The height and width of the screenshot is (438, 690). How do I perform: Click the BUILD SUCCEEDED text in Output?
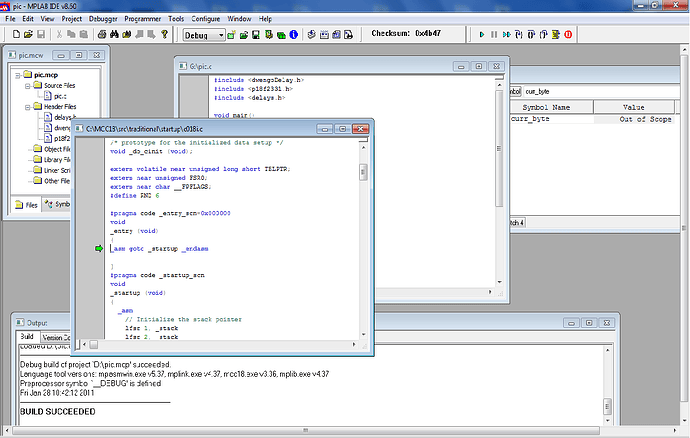(x=58, y=412)
